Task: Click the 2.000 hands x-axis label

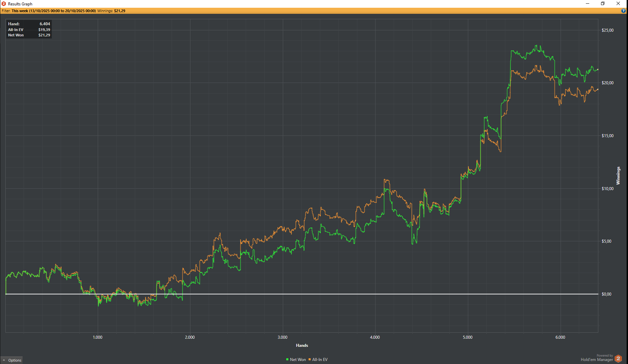Action: point(190,337)
